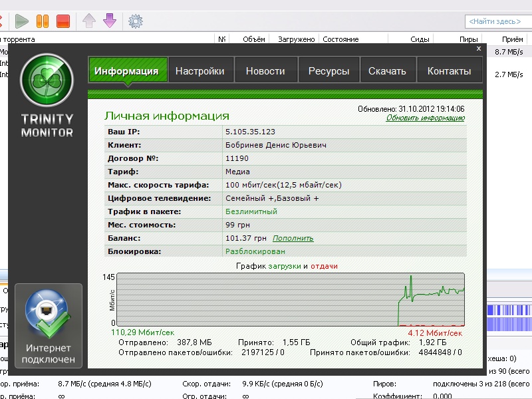Move torrent down with purple arrow
Image resolution: width=532 pixels, height=399 pixels.
(x=110, y=21)
